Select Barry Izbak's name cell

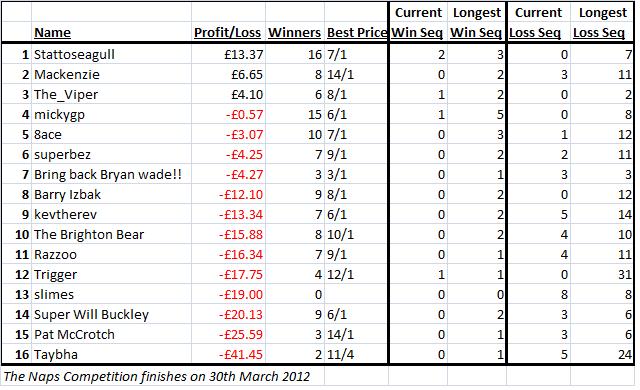click(x=67, y=194)
